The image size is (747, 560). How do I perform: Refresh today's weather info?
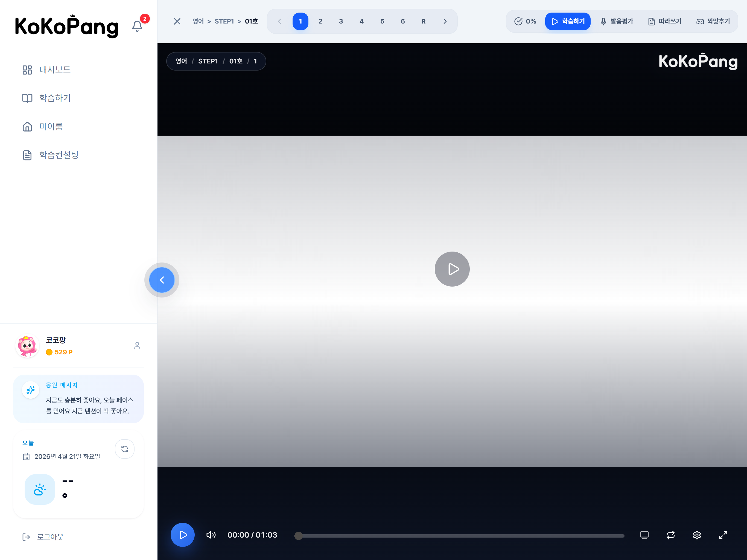click(125, 449)
